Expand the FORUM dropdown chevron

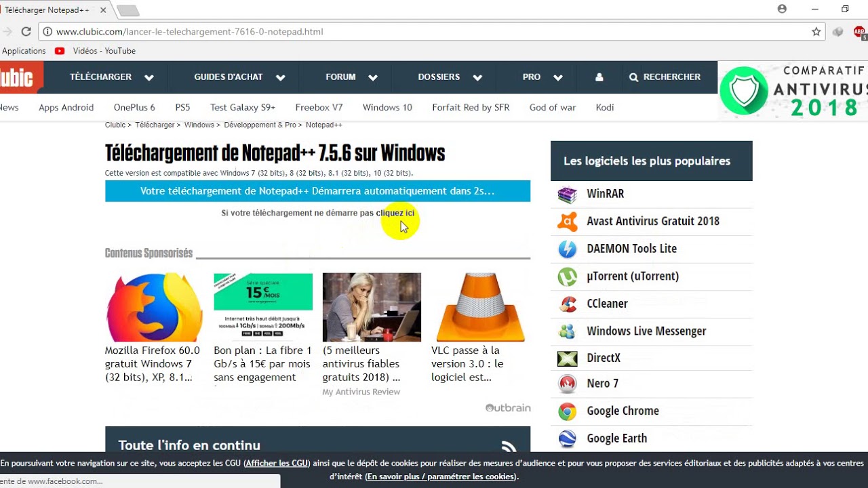coord(373,78)
